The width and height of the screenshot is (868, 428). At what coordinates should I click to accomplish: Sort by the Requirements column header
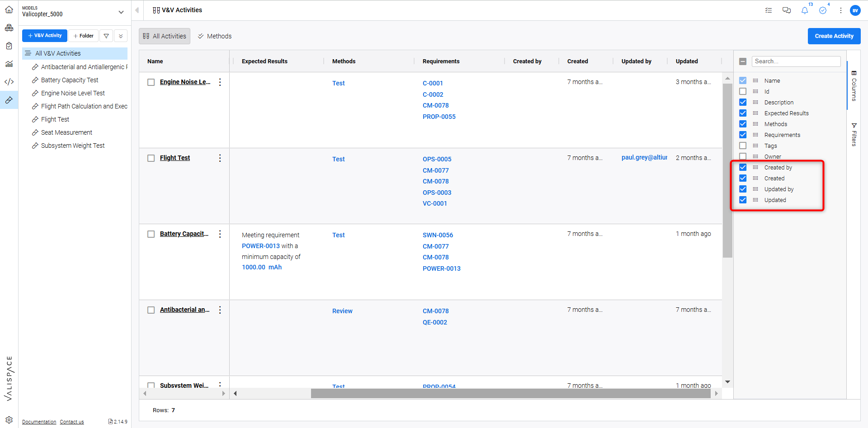pos(441,61)
